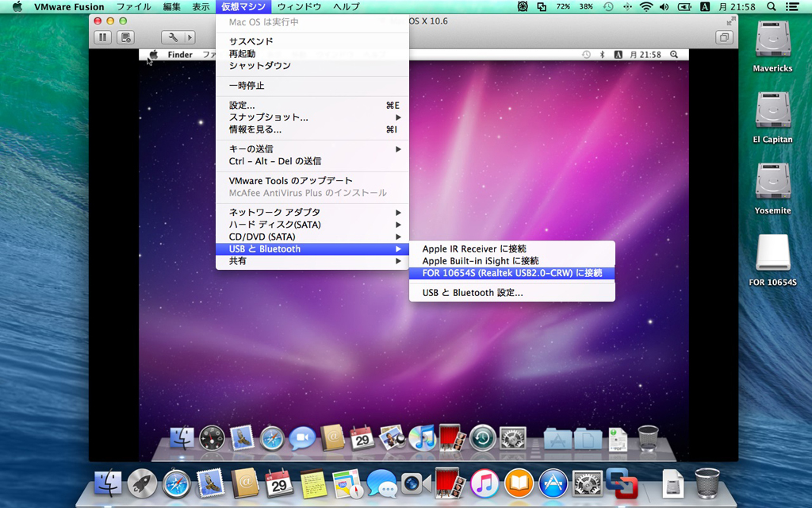Viewport: 812px width, 508px height.
Task: Click the guest VM Bluetooth status icon
Action: (x=603, y=55)
